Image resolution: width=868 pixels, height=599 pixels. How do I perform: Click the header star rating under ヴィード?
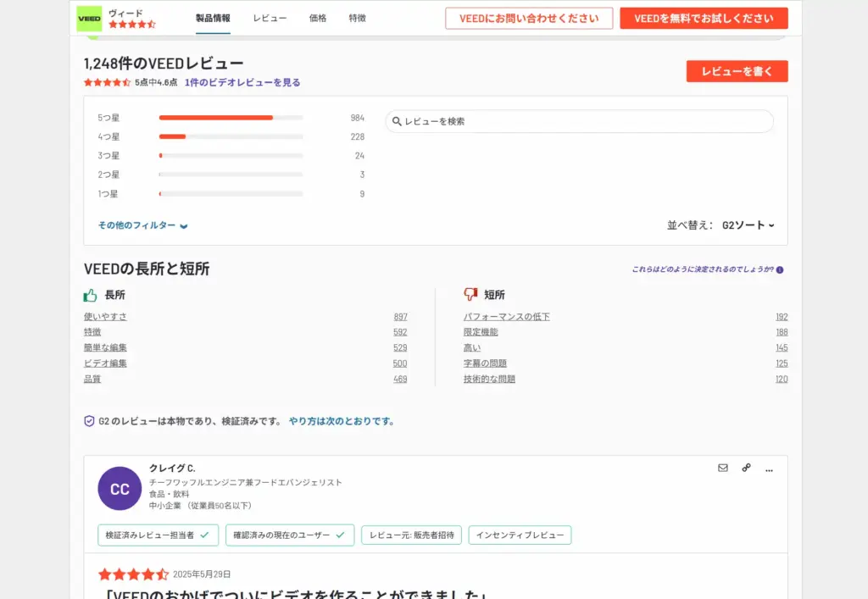pos(132,25)
